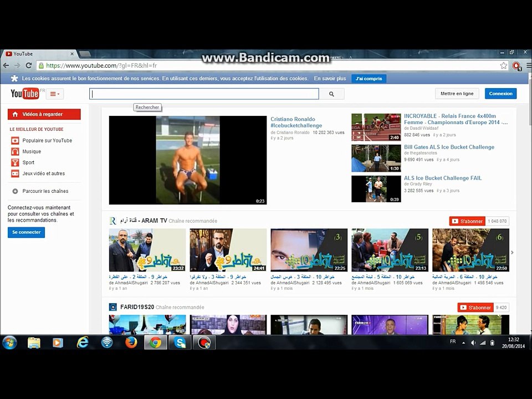The image size is (532, 399).
Task: Focus the YouTube search field
Action: click(x=204, y=94)
